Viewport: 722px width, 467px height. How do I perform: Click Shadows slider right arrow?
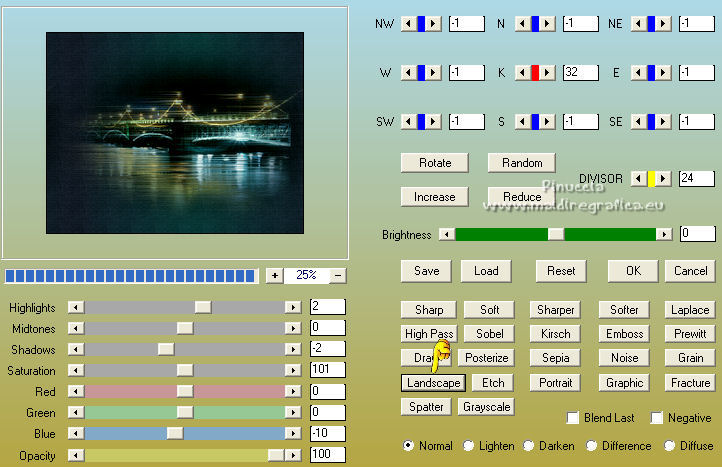[293, 349]
